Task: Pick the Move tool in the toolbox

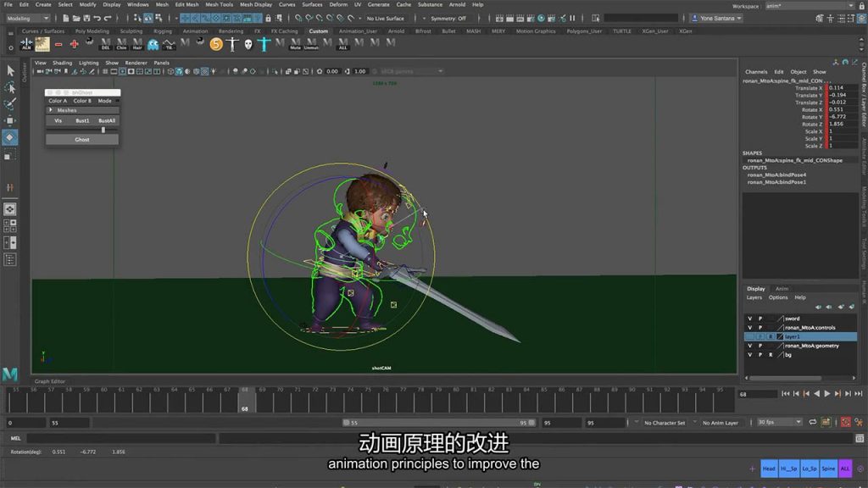Action: tap(10, 120)
